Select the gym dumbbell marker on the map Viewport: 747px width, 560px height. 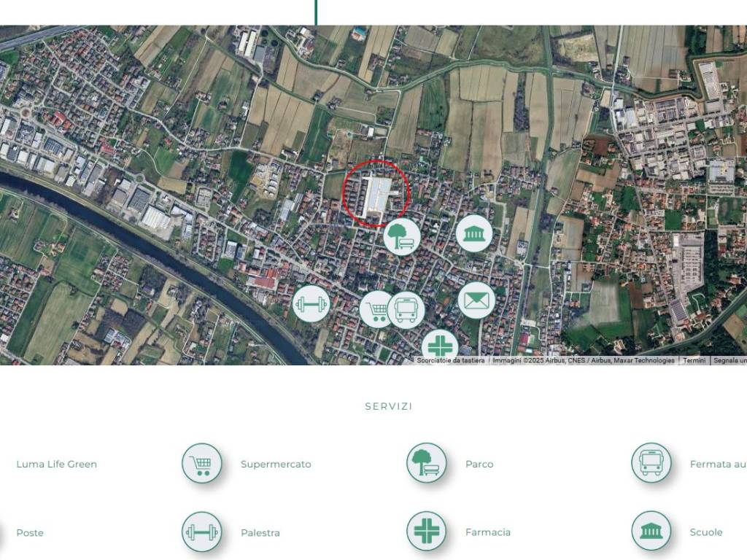click(311, 303)
